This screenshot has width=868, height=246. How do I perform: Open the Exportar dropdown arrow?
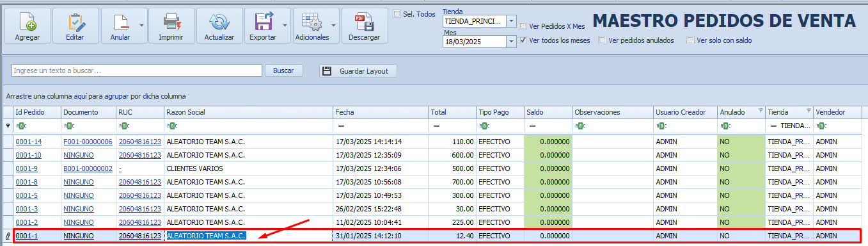285,26
